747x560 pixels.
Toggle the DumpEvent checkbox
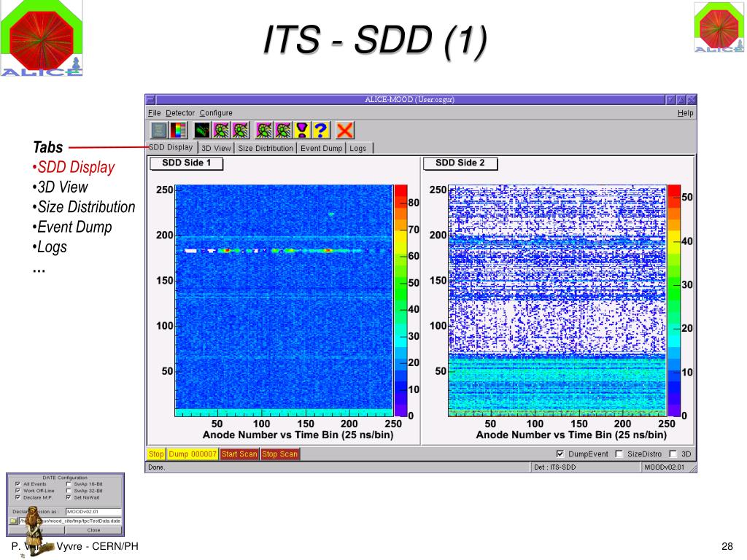560,454
